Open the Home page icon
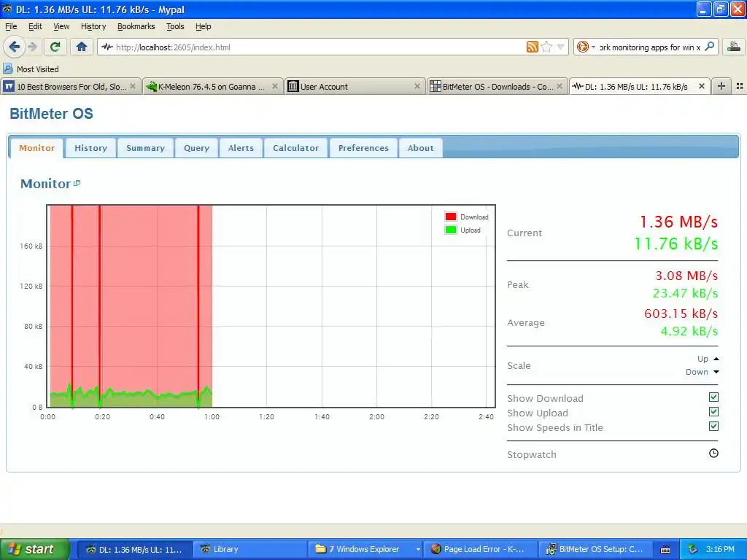 click(x=82, y=47)
